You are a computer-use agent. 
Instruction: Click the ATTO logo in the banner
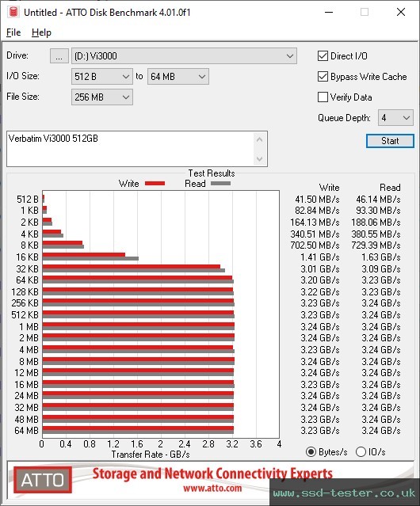(43, 480)
